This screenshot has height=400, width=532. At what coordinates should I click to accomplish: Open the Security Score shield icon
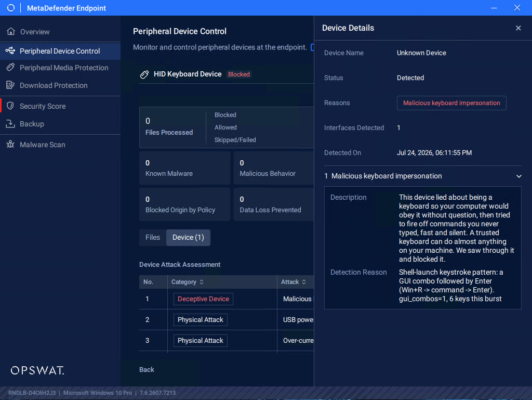click(10, 106)
